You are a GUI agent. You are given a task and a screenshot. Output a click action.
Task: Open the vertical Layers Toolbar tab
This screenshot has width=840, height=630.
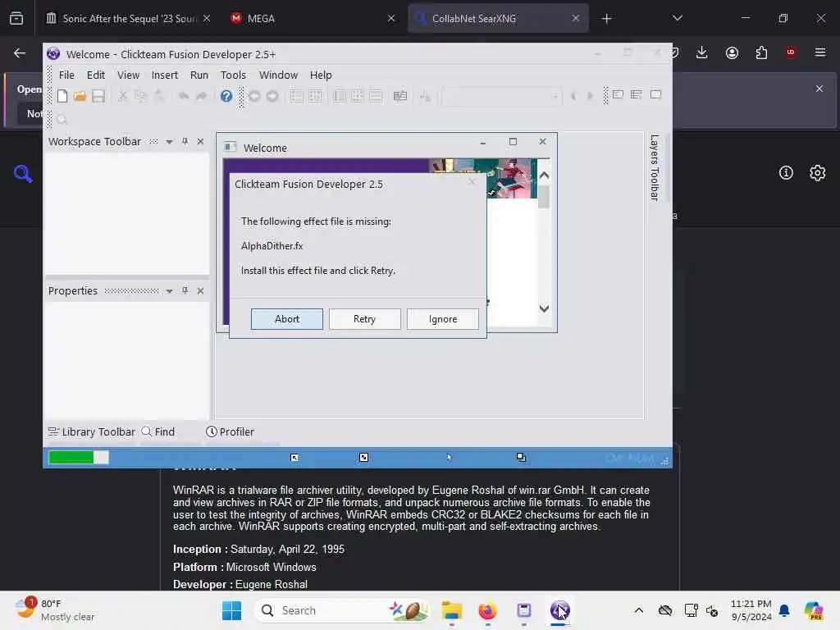pos(654,167)
